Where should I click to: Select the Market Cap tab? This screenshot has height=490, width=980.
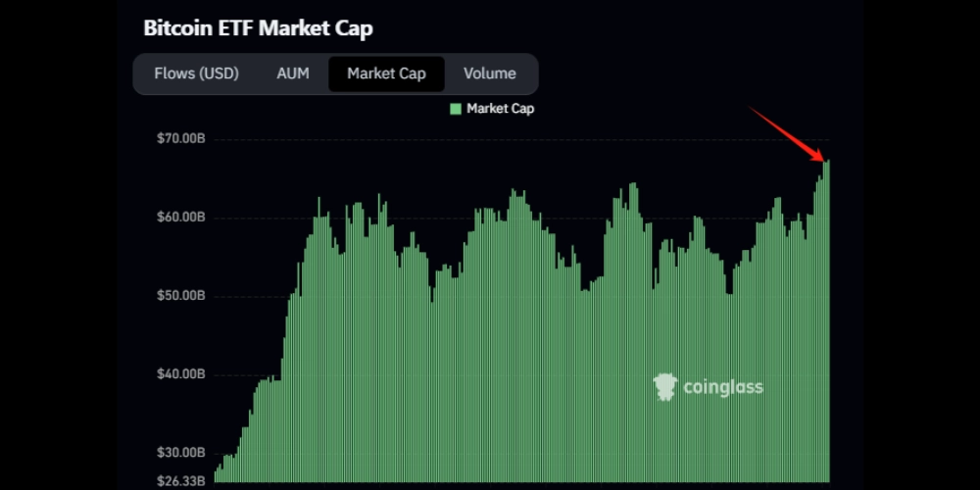pos(386,73)
